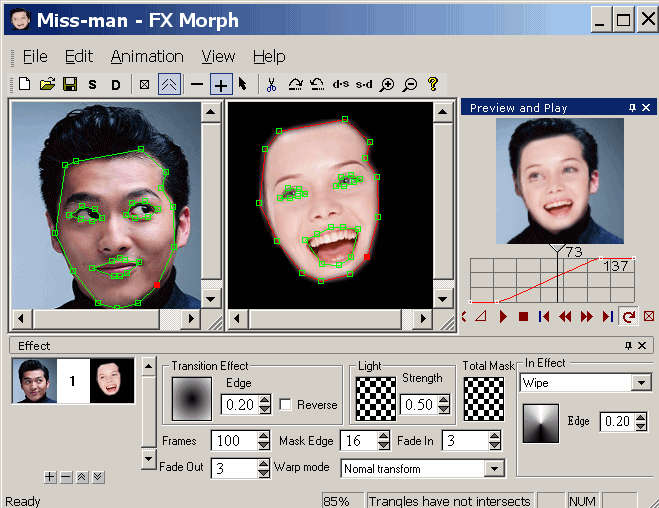Click the In Effect wipe gradient swatch
659x508 pixels.
click(541, 424)
